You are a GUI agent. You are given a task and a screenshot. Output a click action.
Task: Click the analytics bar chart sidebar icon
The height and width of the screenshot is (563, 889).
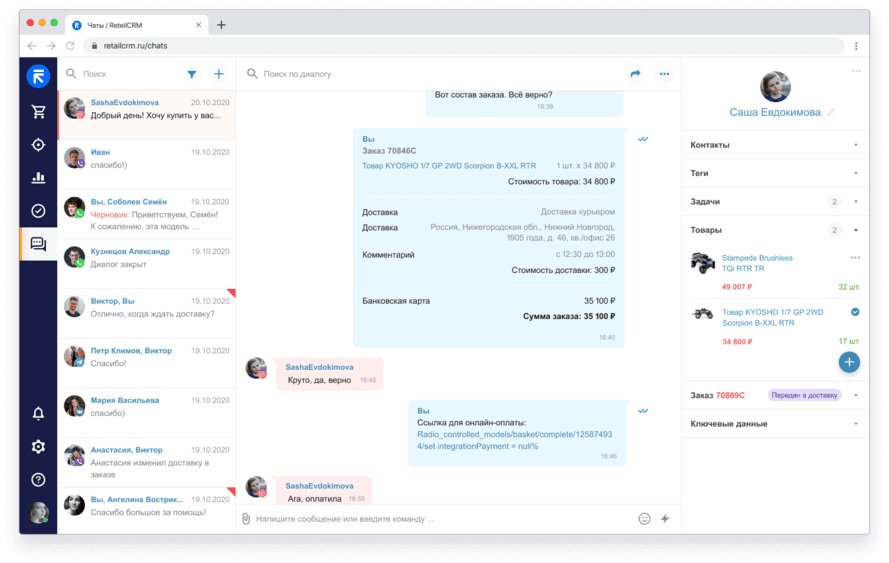point(38,178)
